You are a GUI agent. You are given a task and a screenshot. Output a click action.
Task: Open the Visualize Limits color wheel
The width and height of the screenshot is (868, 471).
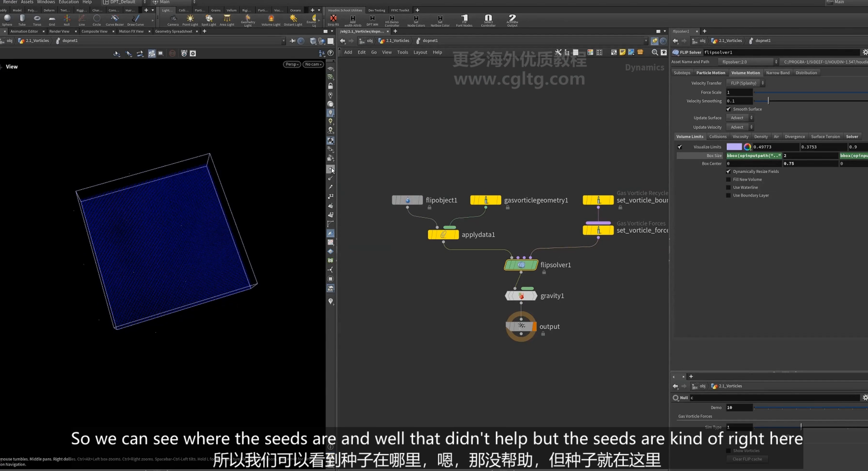click(x=747, y=147)
